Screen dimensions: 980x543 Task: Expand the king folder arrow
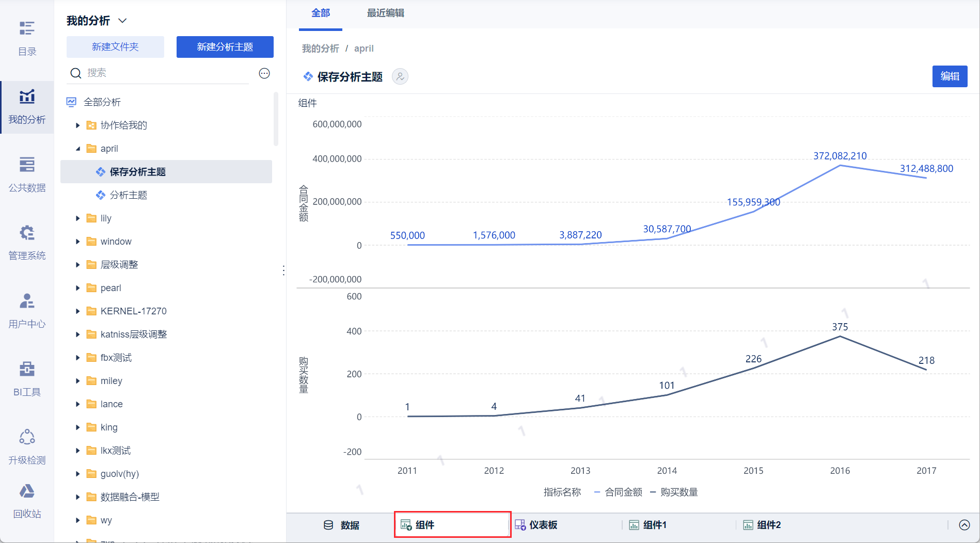[x=77, y=427]
